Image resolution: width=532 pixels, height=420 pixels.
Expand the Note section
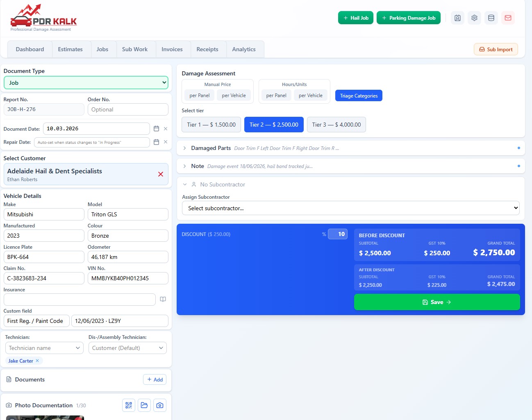click(x=351, y=166)
